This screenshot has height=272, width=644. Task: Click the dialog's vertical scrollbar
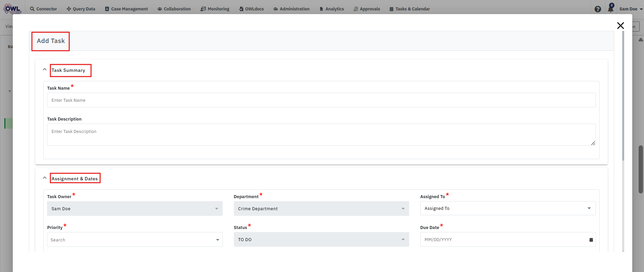point(623,96)
